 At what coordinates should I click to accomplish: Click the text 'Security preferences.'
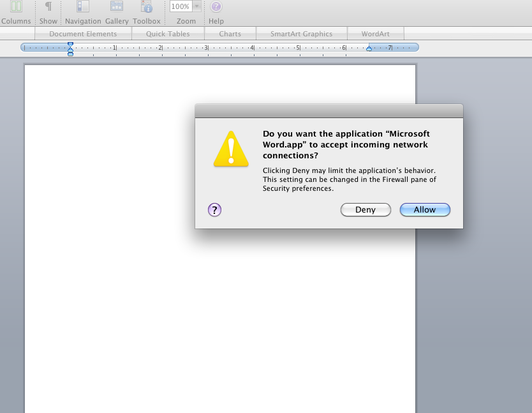click(x=298, y=188)
